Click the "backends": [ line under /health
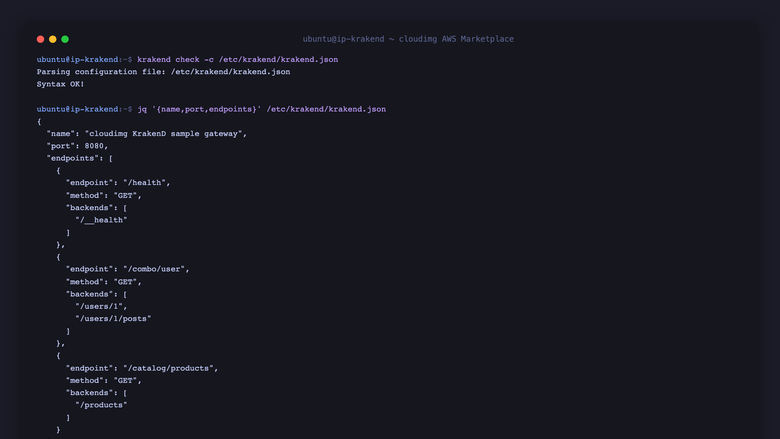780x439 pixels. coord(97,208)
